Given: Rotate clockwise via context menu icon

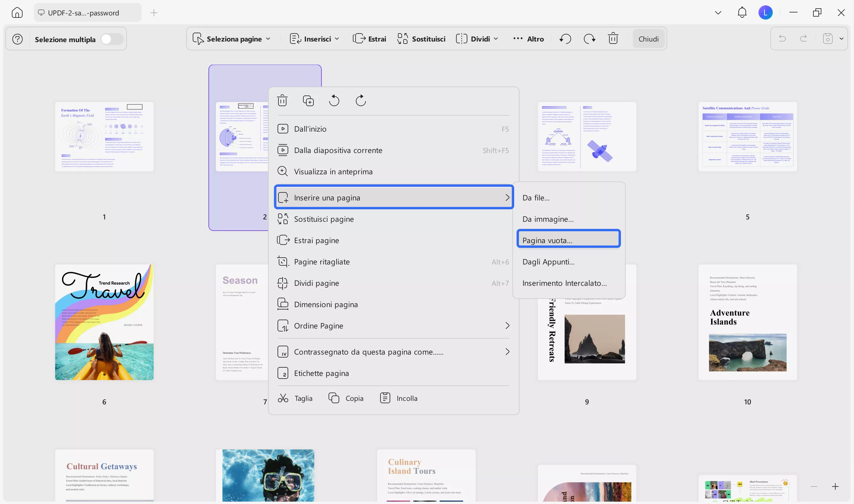Looking at the screenshot, I should 360,101.
